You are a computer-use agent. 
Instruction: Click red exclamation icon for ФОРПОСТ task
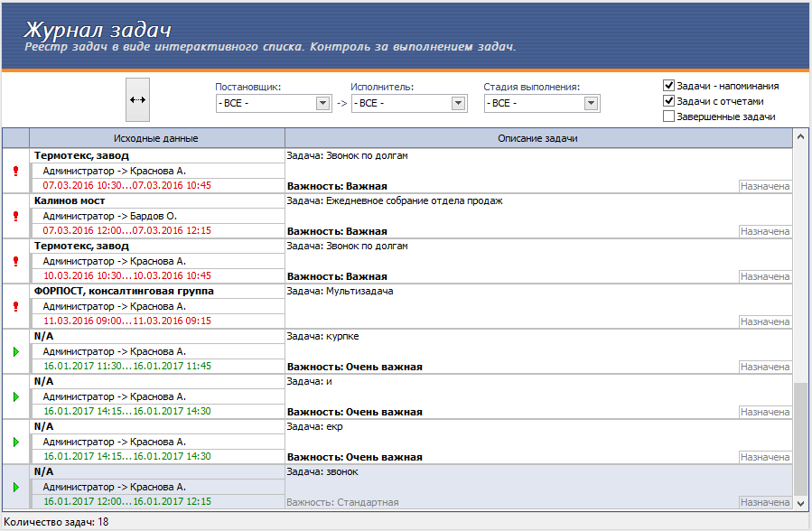[15, 307]
